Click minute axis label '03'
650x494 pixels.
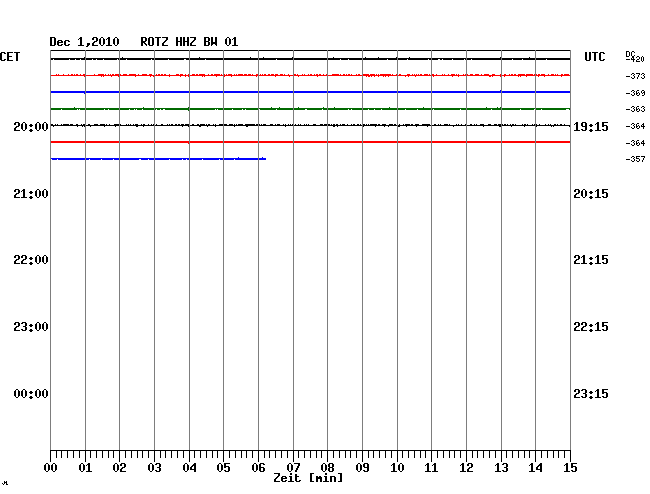coord(154,468)
